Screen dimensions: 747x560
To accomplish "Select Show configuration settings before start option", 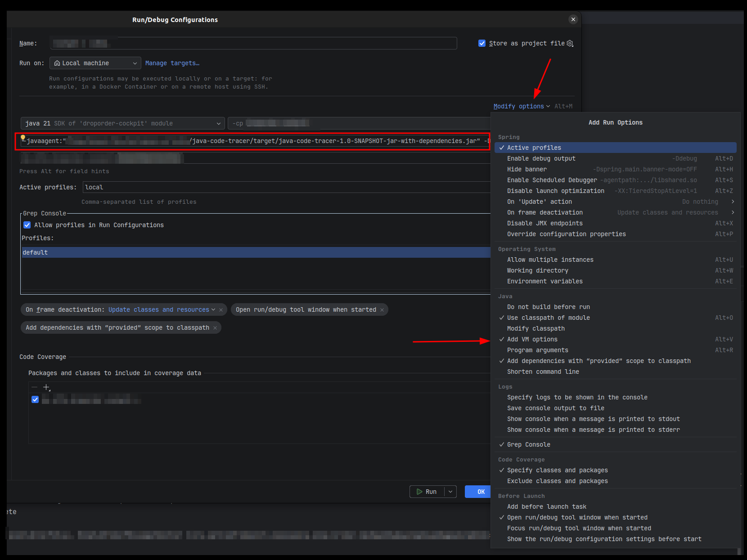I will click(x=615, y=539).
